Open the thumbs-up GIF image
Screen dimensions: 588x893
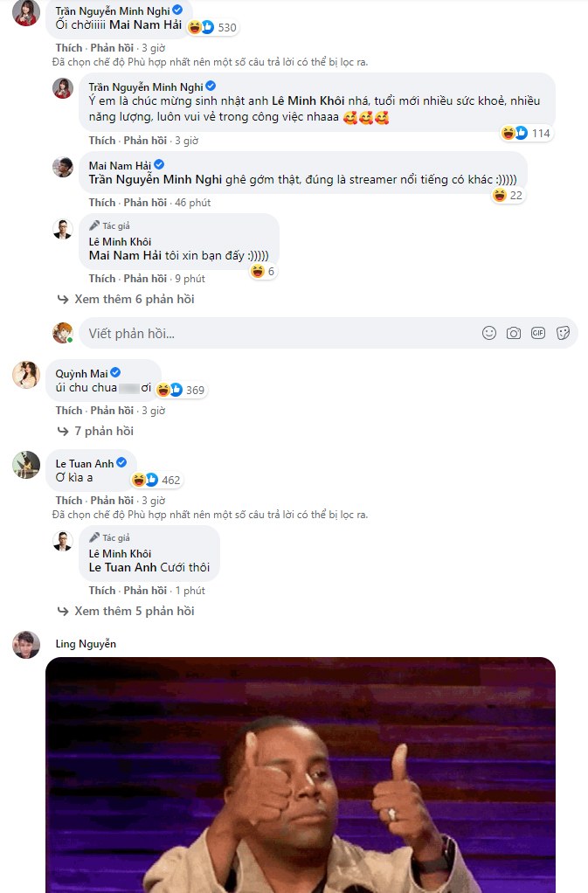click(x=301, y=774)
